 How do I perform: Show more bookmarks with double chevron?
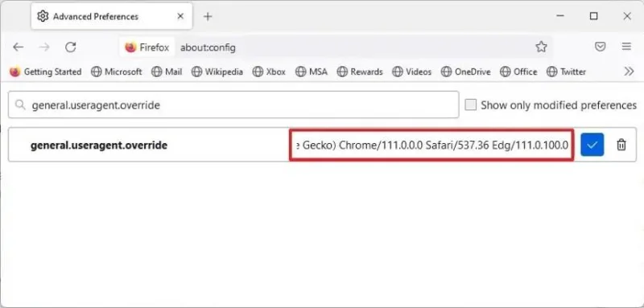pos(629,72)
